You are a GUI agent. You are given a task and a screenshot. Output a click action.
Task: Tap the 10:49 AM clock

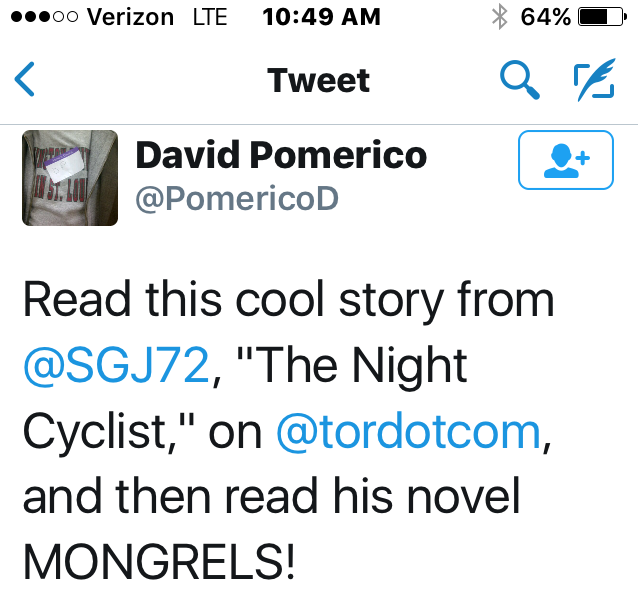320,17
